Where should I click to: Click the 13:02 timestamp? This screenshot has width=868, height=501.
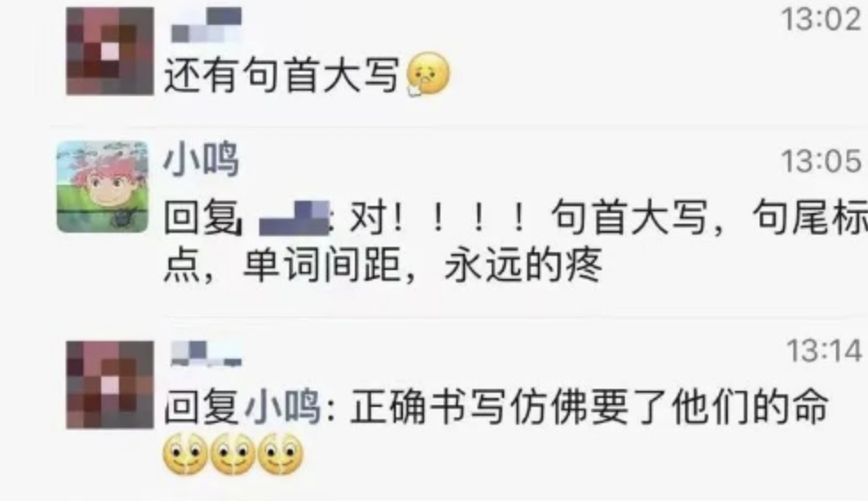coord(822,20)
